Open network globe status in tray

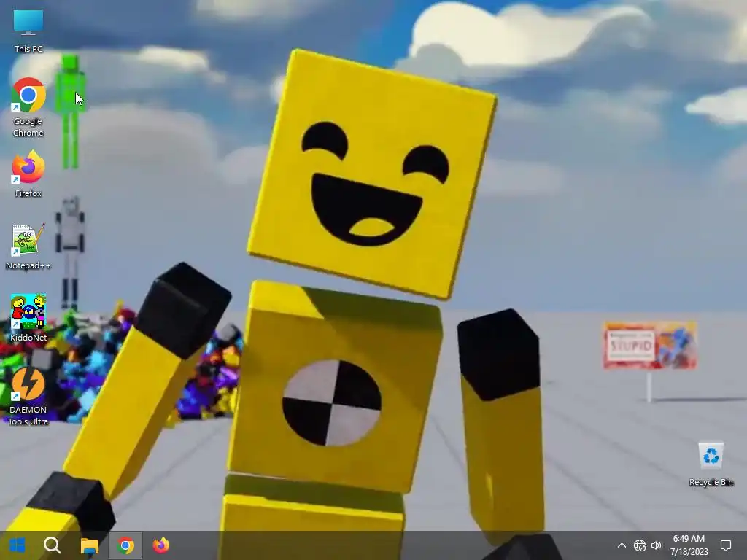(639, 545)
